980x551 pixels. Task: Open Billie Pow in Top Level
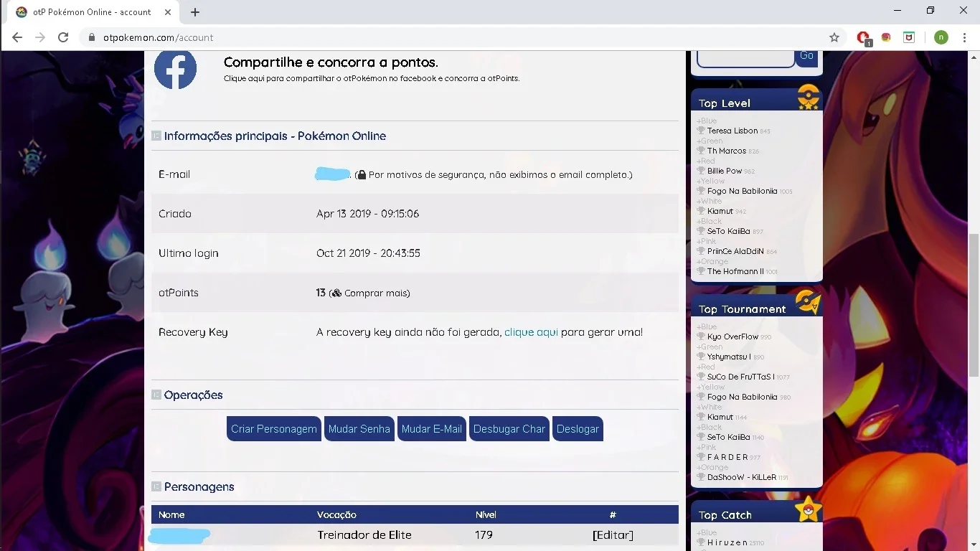tap(725, 171)
